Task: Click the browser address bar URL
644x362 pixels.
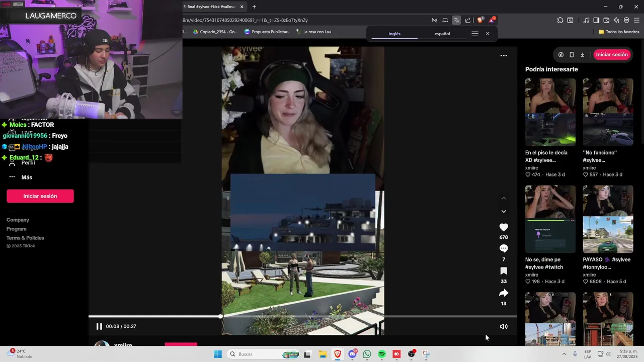Action: [246, 20]
